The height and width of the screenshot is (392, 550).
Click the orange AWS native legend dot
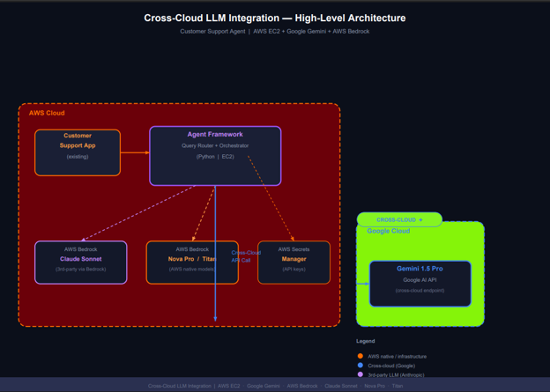tap(360, 356)
